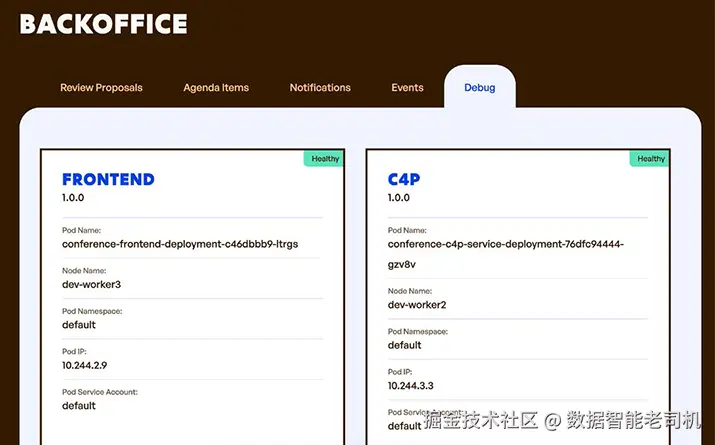Click Frontend card Pod IP label
The image size is (715, 445).
[x=74, y=352]
